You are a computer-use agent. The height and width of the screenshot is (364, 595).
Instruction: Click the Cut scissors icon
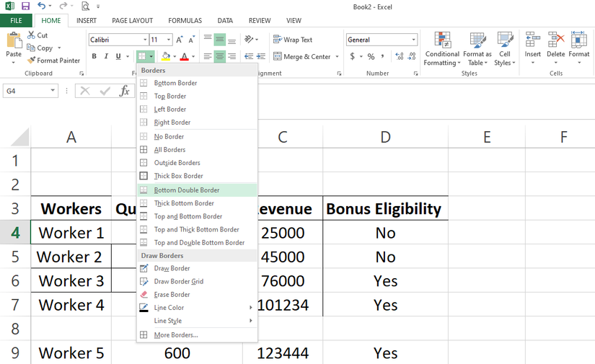pyautogui.click(x=31, y=35)
